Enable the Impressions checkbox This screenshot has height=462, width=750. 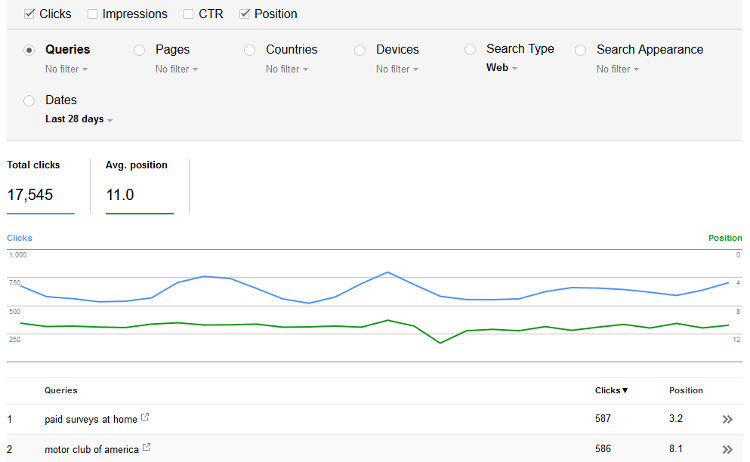[x=92, y=14]
